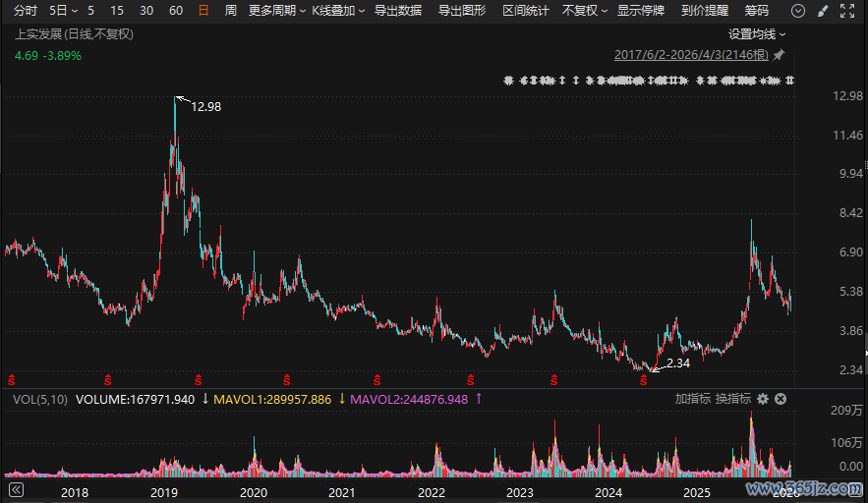Screen dimensions: 868x503
Task: Open 区间统计 range statistics
Action: tap(526, 11)
